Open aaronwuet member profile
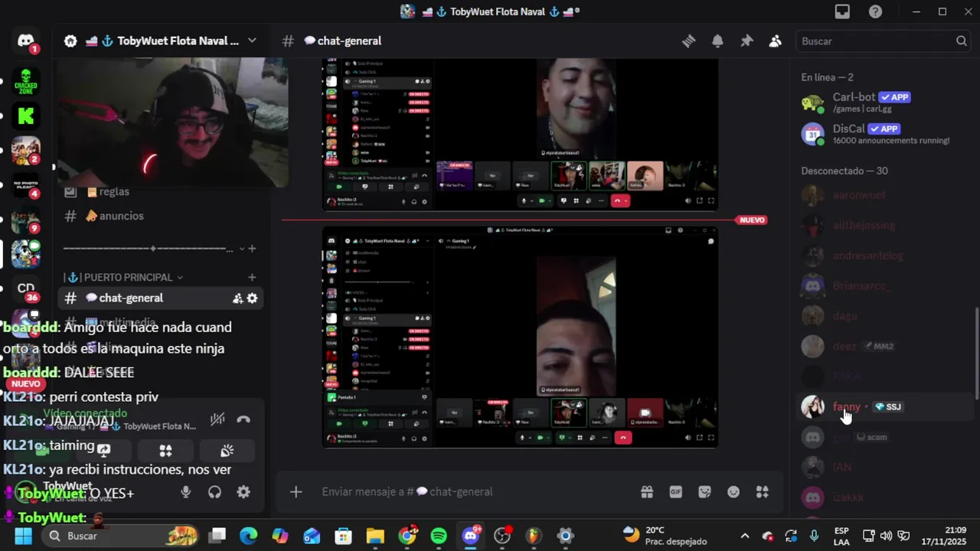 pyautogui.click(x=885, y=194)
